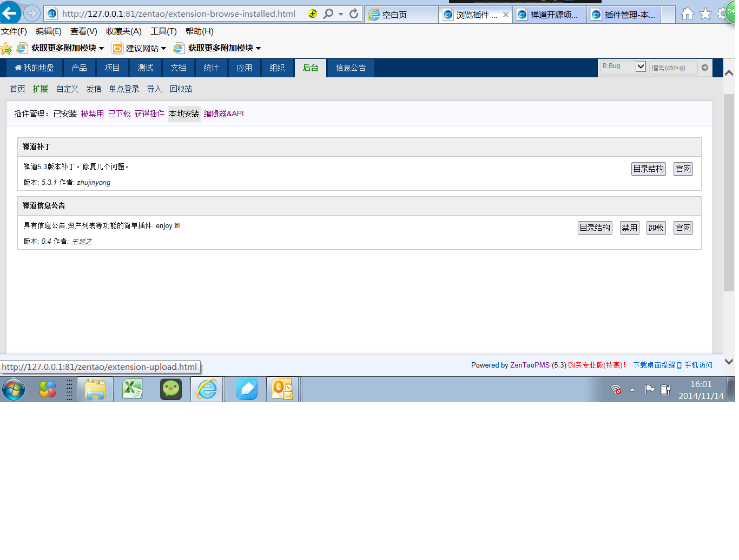This screenshot has width=739, height=560.
Task: Open the 收藏夹(A) menu
Action: (x=124, y=31)
